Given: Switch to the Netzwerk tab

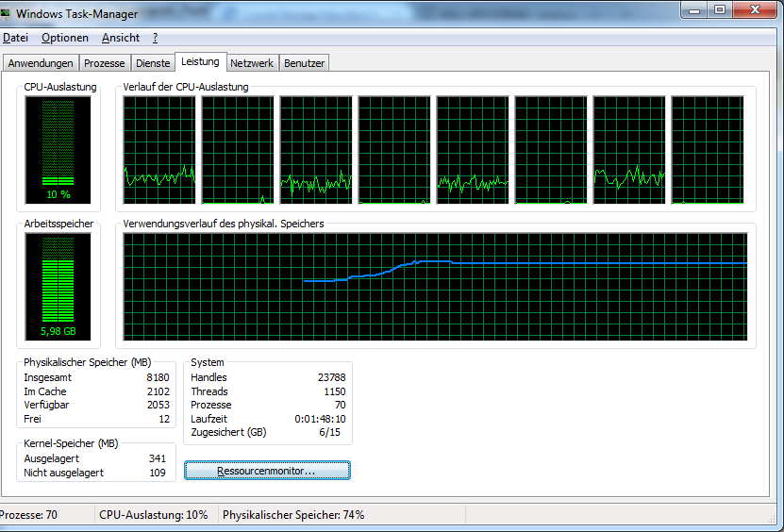Looking at the screenshot, I should coord(252,63).
